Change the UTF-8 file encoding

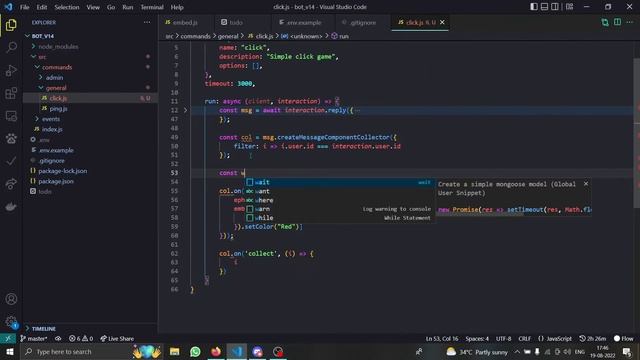(503, 338)
